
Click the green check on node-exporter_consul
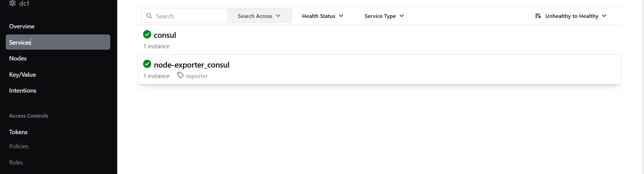[x=147, y=64]
